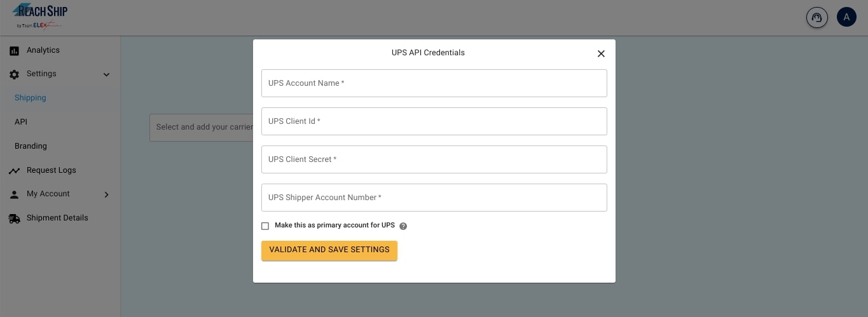Click the My Account label in sidebar
This screenshot has width=868, height=317.
click(x=48, y=194)
